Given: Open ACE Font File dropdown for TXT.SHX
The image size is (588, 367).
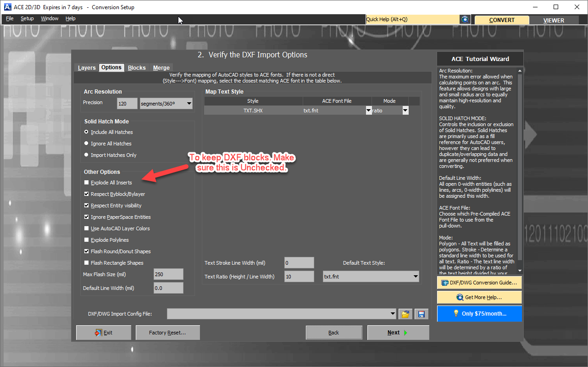Looking at the screenshot, I should (368, 111).
